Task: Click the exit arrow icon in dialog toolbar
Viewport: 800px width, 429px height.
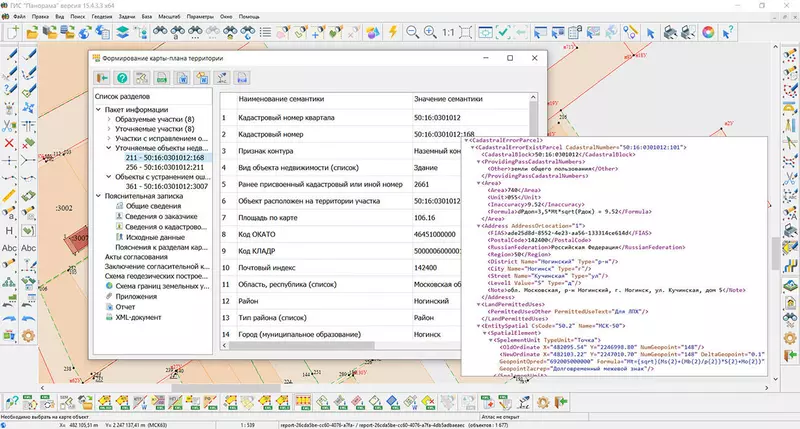Action: 101,78
